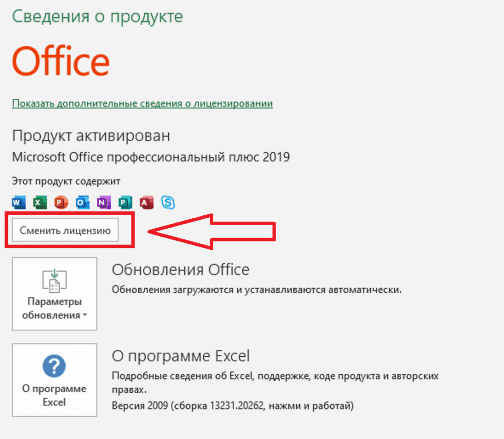The height and width of the screenshot is (439, 504).
Task: Click the OneNote app icon
Action: [104, 203]
